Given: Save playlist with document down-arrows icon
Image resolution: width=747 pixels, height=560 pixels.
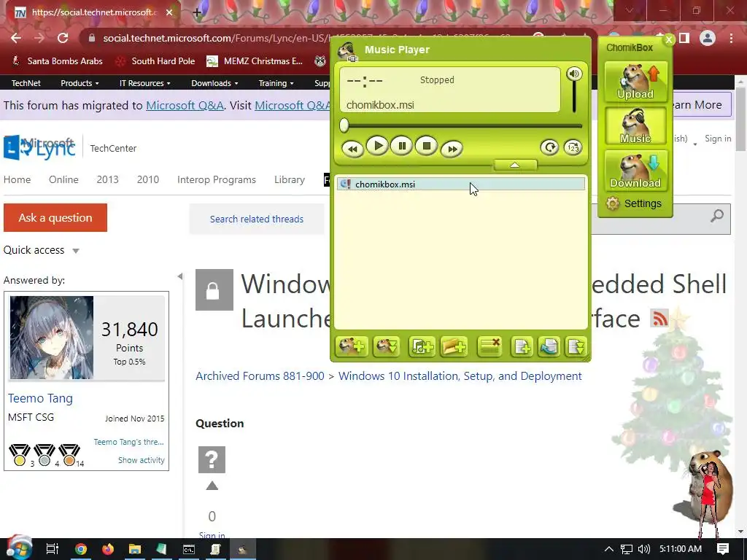Looking at the screenshot, I should (x=576, y=346).
